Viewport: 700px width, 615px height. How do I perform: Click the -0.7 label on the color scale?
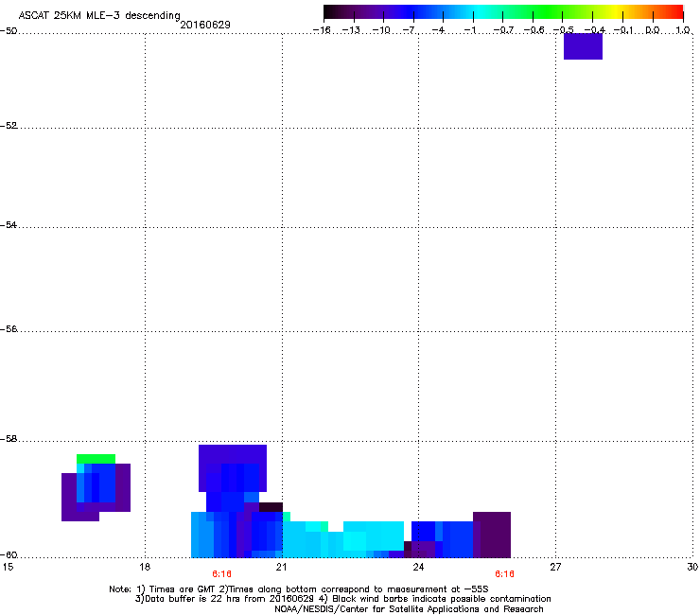(x=503, y=30)
